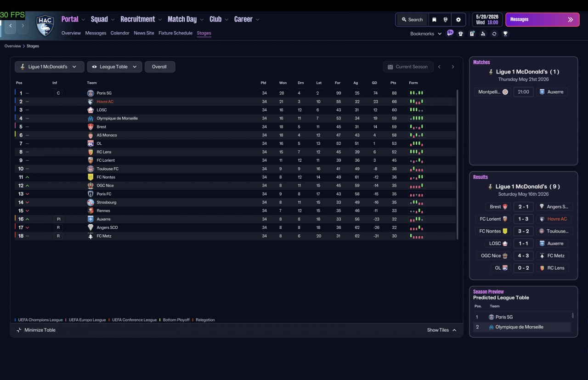Viewport: 588px width, 380px height.
Task: Click the Paris SG crest in table
Action: [x=90, y=93]
